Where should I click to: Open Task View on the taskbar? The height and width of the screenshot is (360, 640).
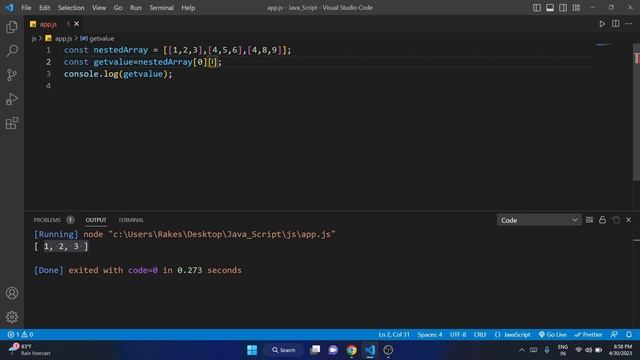(x=315, y=350)
